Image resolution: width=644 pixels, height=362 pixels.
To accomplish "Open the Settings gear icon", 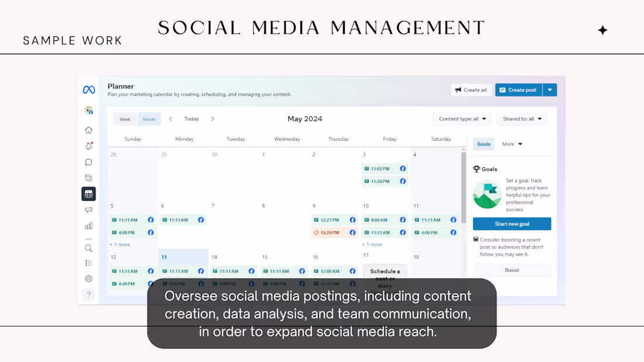I will click(89, 279).
